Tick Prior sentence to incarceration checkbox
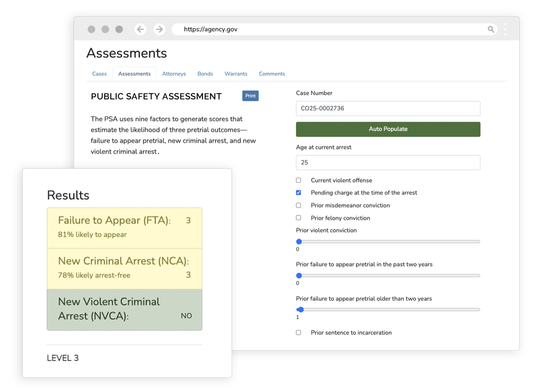537x392 pixels. pos(298,333)
